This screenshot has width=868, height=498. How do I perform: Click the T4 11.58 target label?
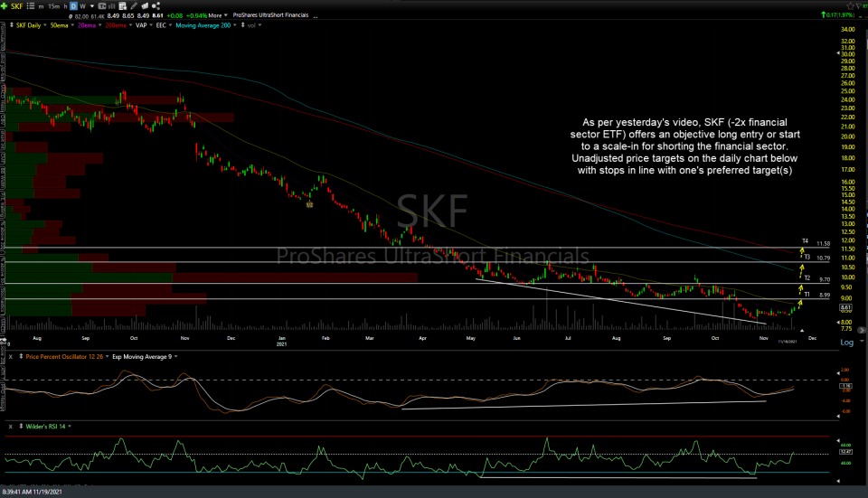click(x=816, y=242)
